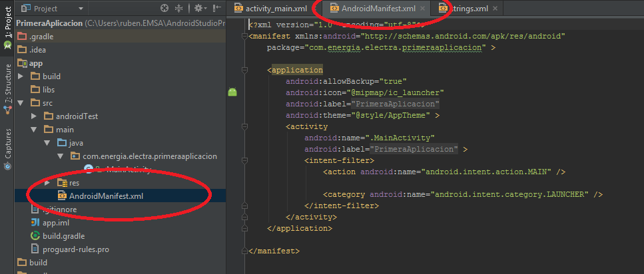Open the Captures side panel tab
Image resolution: width=644 pixels, height=274 pixels.
click(7, 143)
